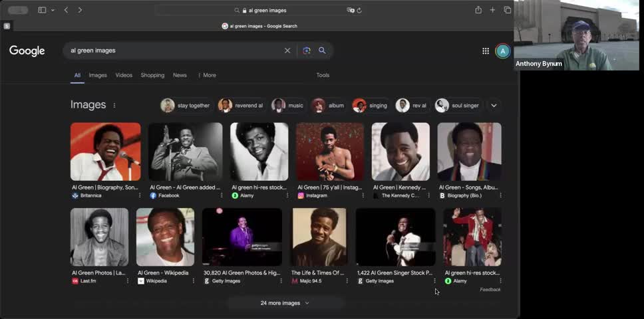Open the options menu for the Biography (Bio.) result
The image size is (644, 319).
[500, 195]
